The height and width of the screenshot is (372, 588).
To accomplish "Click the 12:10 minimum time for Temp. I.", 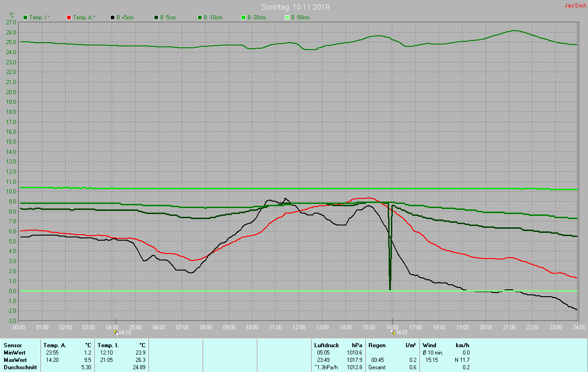I will (107, 352).
